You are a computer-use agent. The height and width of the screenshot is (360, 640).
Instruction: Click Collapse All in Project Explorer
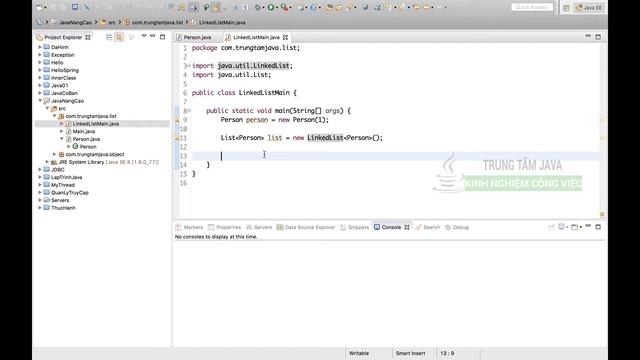(109, 37)
